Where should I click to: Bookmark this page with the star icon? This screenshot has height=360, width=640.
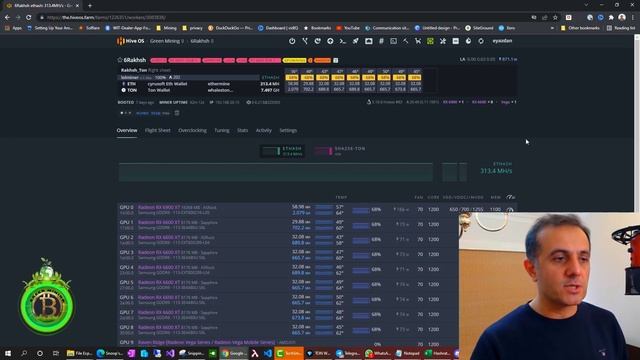pyautogui.click(x=555, y=18)
